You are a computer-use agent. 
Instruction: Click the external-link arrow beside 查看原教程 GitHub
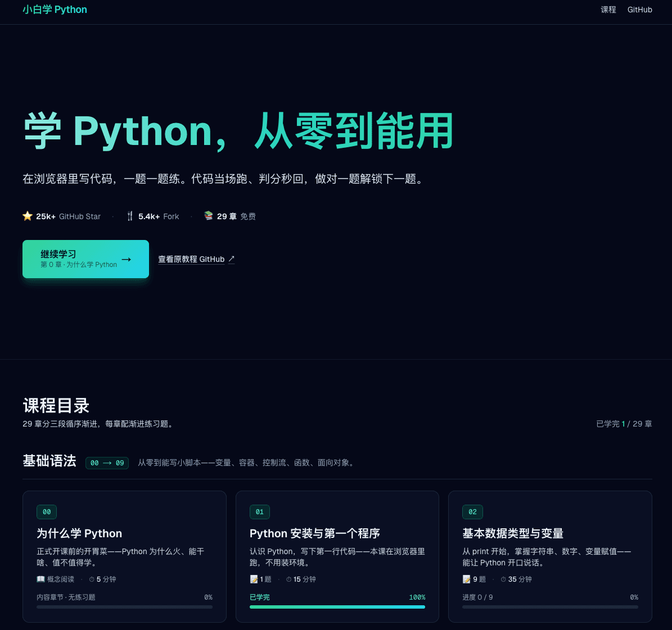232,259
